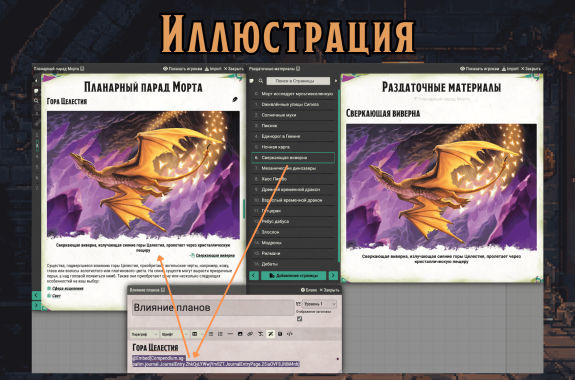The image size is (575, 380).
Task: Click the numbered list icon in editor toolbar
Action: tap(220, 334)
